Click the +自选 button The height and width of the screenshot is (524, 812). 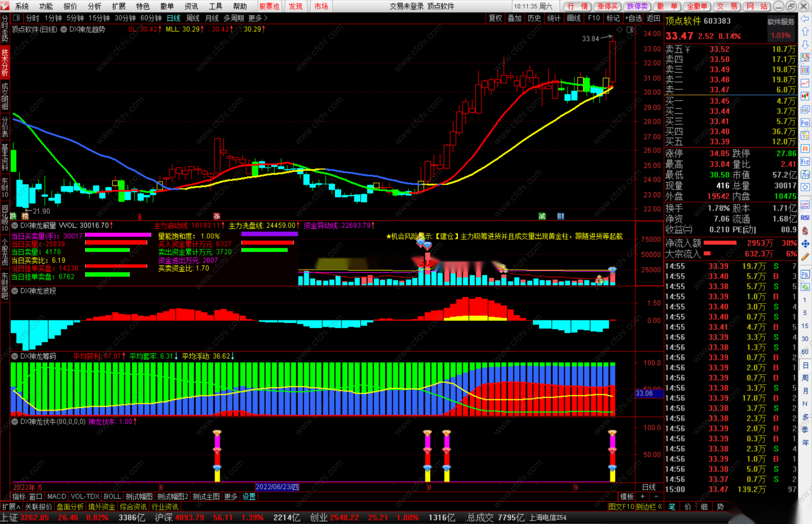point(633,18)
